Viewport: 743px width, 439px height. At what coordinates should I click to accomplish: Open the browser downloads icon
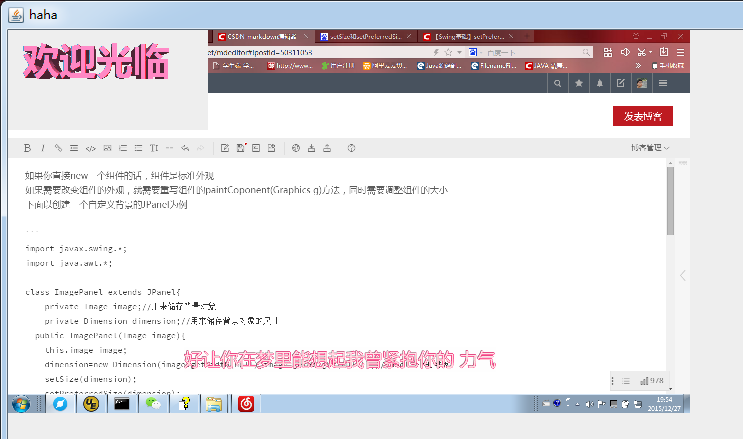pos(664,52)
